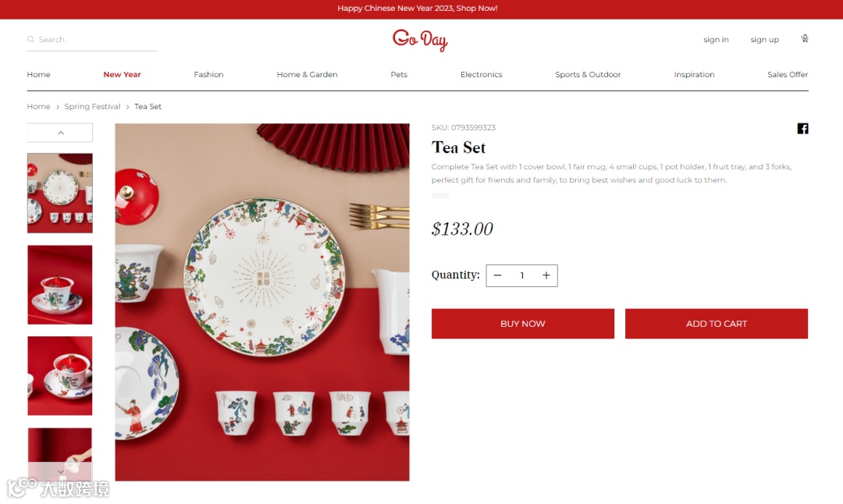Open the sign in link
843x504 pixels.
[x=716, y=40]
